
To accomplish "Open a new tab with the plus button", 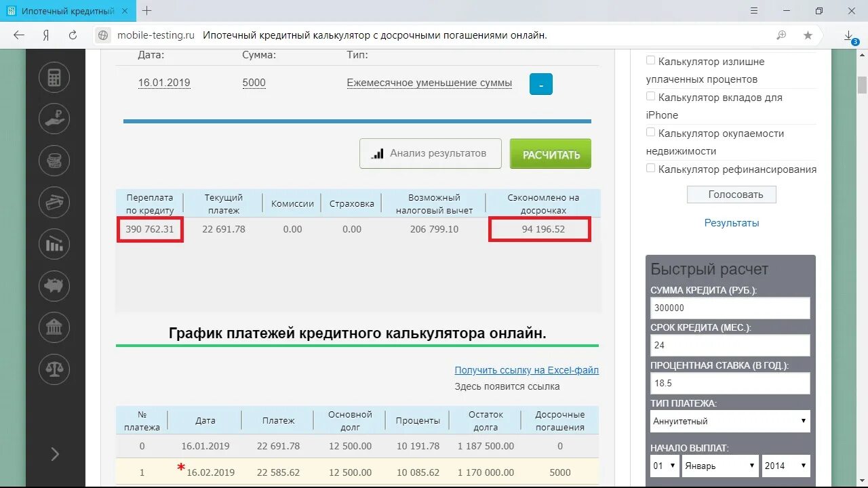I will pos(147,11).
